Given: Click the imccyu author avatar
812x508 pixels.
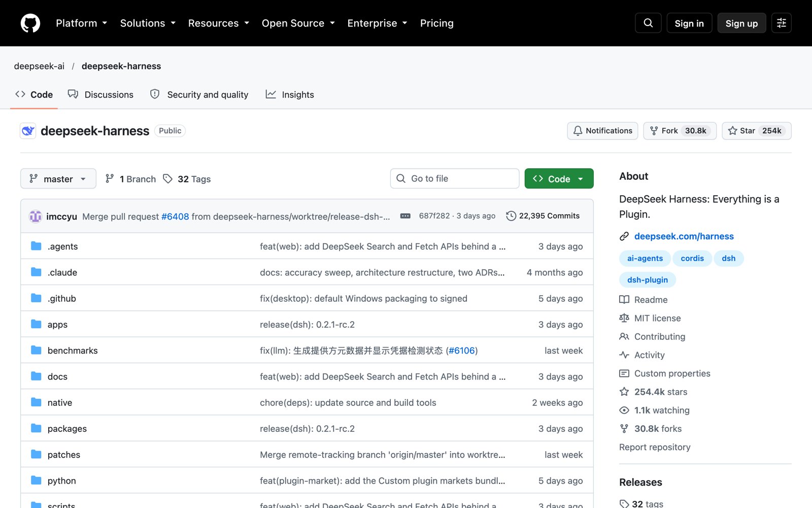Looking at the screenshot, I should coord(36,216).
